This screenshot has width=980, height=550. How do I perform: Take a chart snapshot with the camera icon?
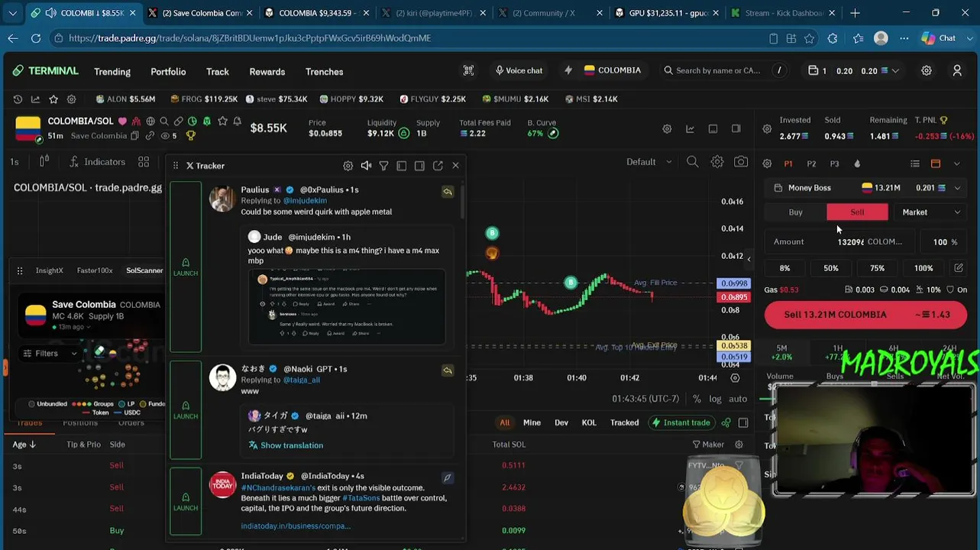[x=741, y=162]
